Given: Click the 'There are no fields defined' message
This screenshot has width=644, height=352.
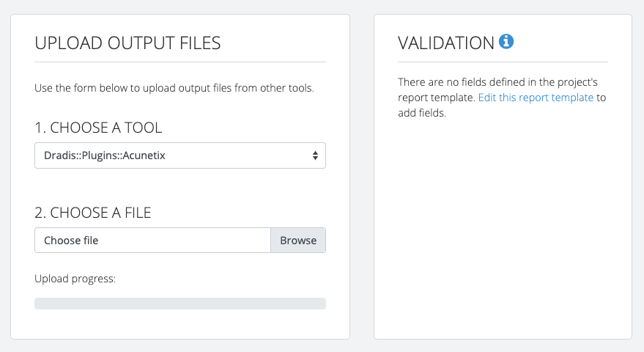Looking at the screenshot, I should click(497, 82).
